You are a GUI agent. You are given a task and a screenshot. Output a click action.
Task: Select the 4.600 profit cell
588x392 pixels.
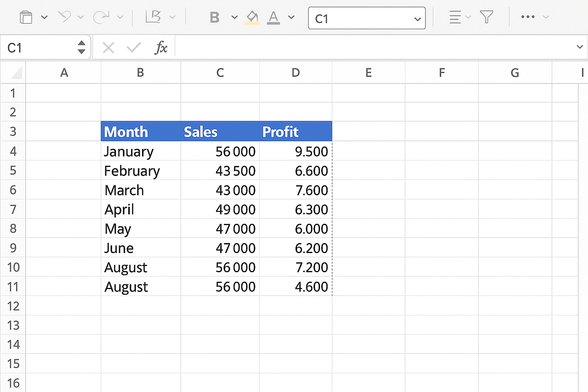click(296, 286)
